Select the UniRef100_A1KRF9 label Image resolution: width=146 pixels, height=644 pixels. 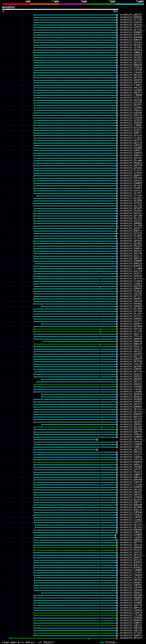(x=131, y=354)
